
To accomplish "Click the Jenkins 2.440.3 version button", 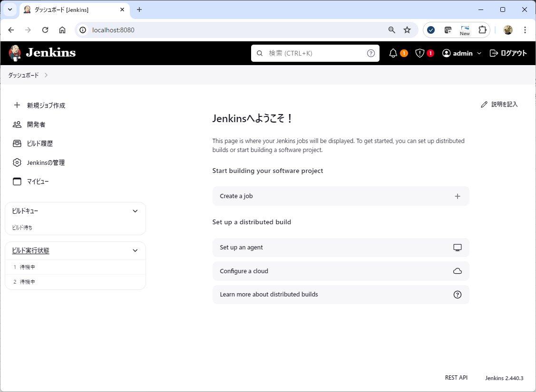I will pyautogui.click(x=504, y=378).
